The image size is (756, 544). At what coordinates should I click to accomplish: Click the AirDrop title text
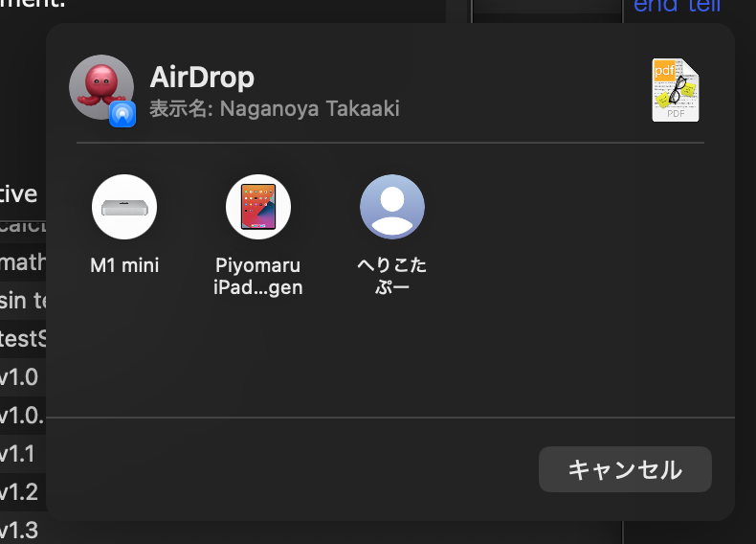202,78
